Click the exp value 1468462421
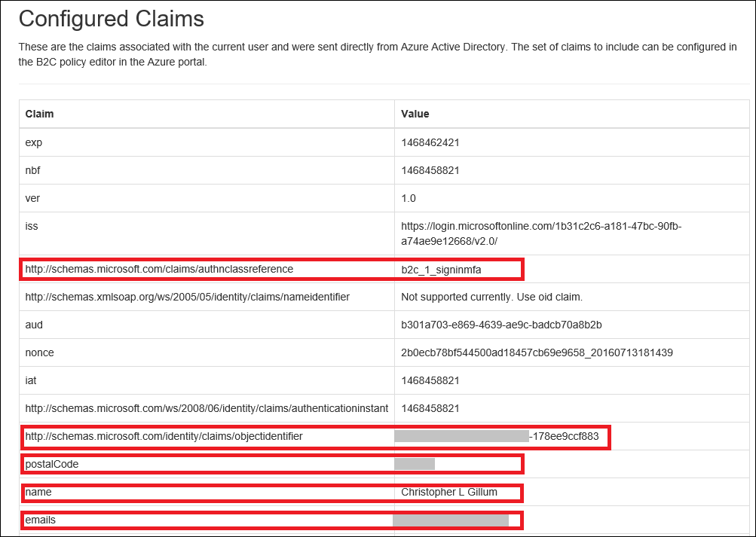The width and height of the screenshot is (756, 537). click(x=430, y=142)
